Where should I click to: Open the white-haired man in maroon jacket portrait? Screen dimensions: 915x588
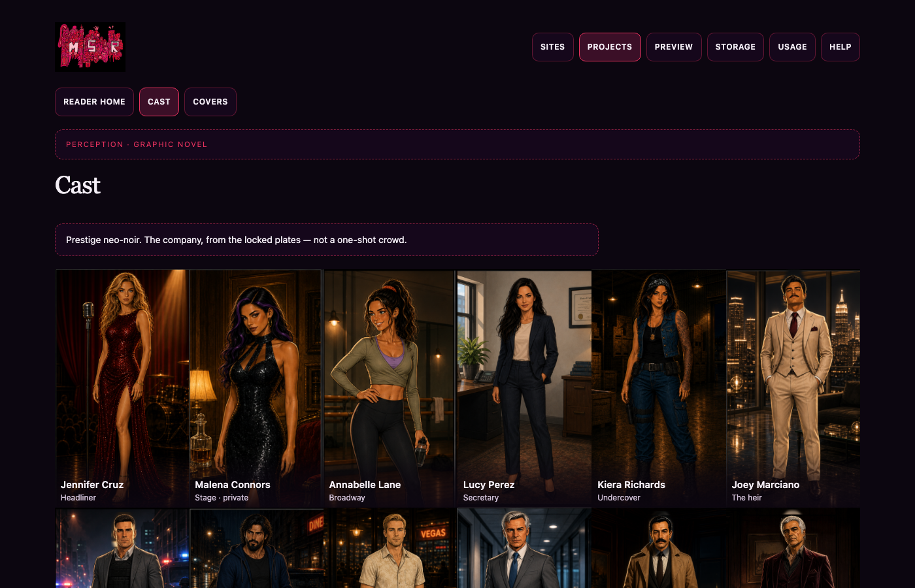click(793, 548)
